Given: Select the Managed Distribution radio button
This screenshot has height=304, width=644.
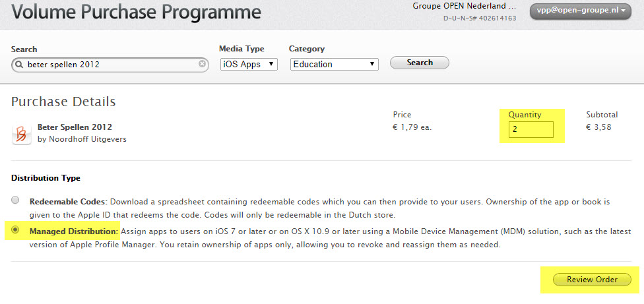Looking at the screenshot, I should [15, 229].
